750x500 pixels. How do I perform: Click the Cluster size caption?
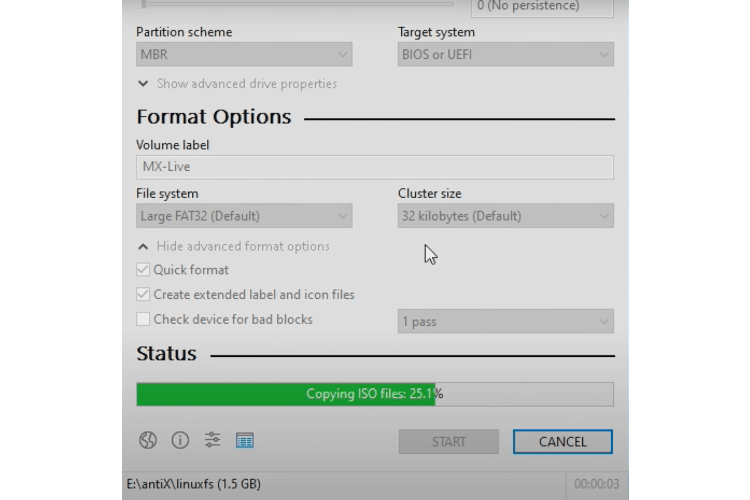(x=430, y=193)
